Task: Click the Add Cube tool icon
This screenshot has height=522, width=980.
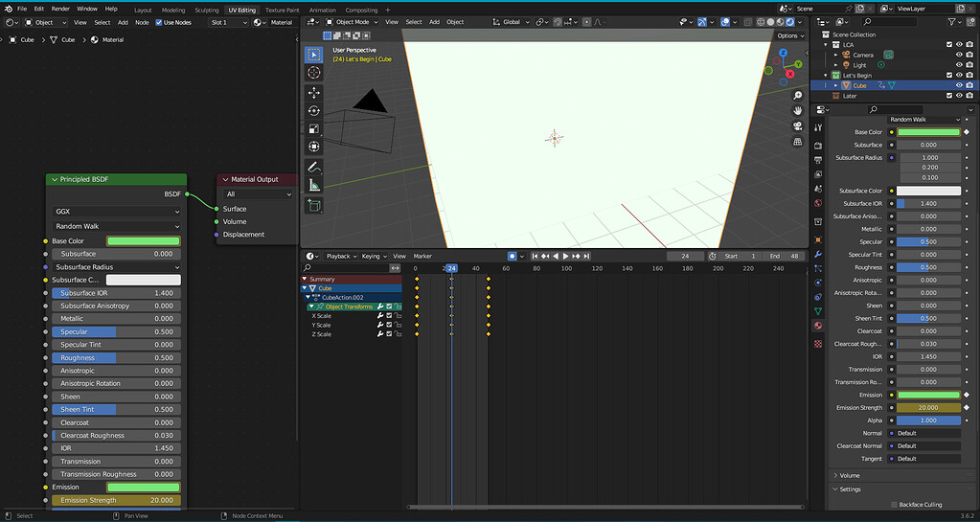Action: click(x=314, y=205)
